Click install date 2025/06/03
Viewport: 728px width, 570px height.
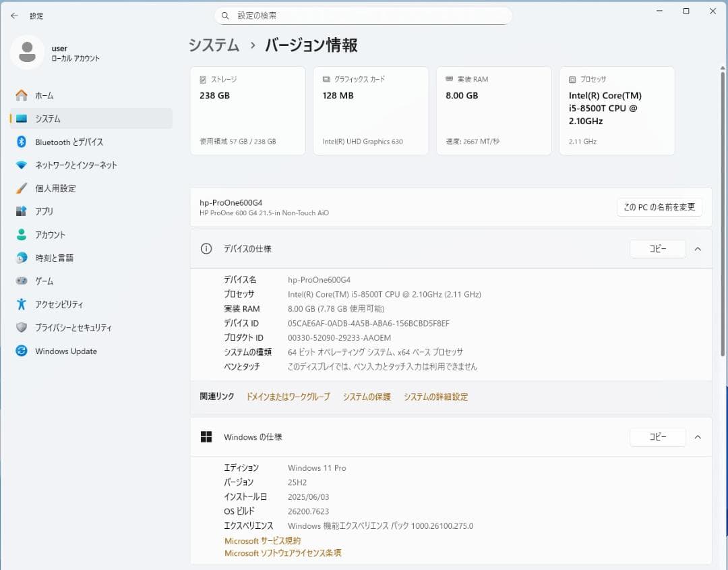pos(308,497)
